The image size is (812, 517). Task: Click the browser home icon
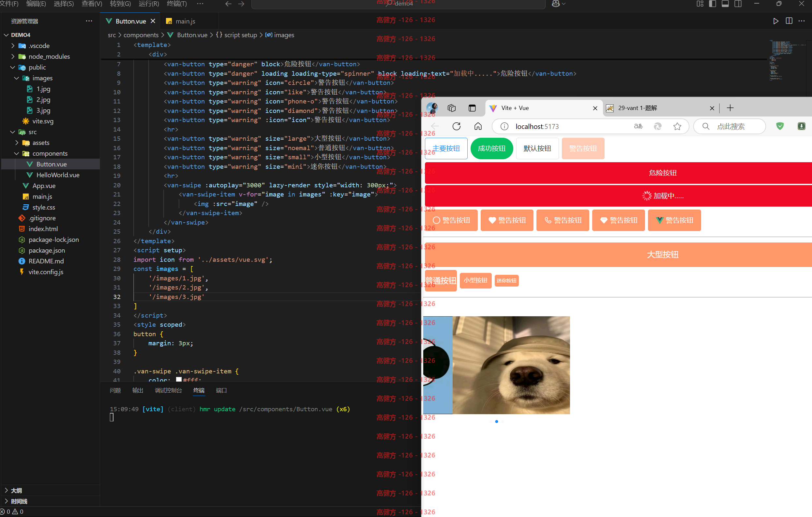pos(478,126)
